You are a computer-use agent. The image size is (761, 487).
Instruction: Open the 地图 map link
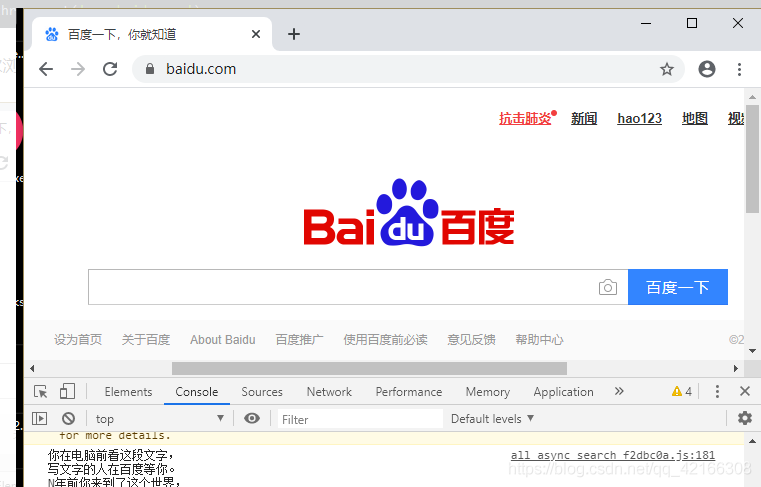click(695, 118)
